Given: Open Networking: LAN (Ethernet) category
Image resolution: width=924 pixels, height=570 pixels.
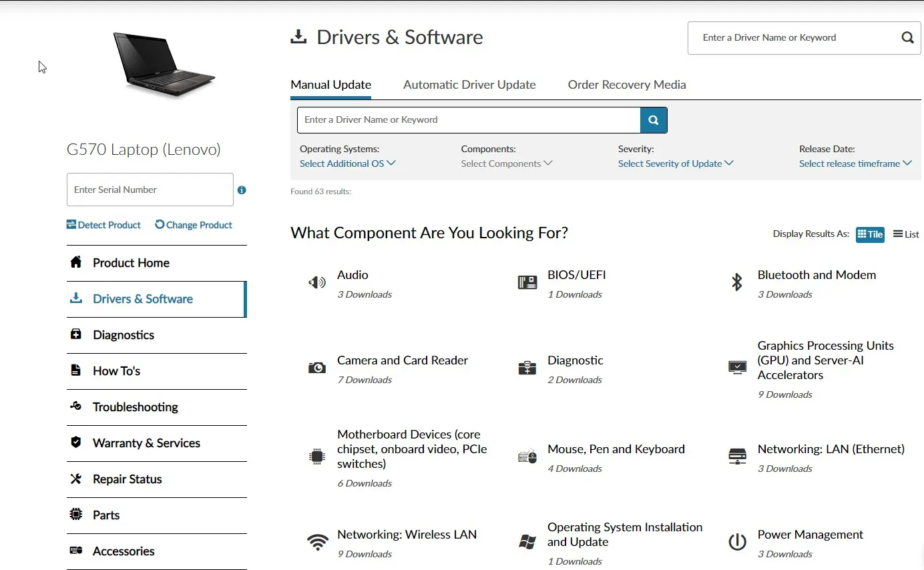Looking at the screenshot, I should tap(831, 449).
